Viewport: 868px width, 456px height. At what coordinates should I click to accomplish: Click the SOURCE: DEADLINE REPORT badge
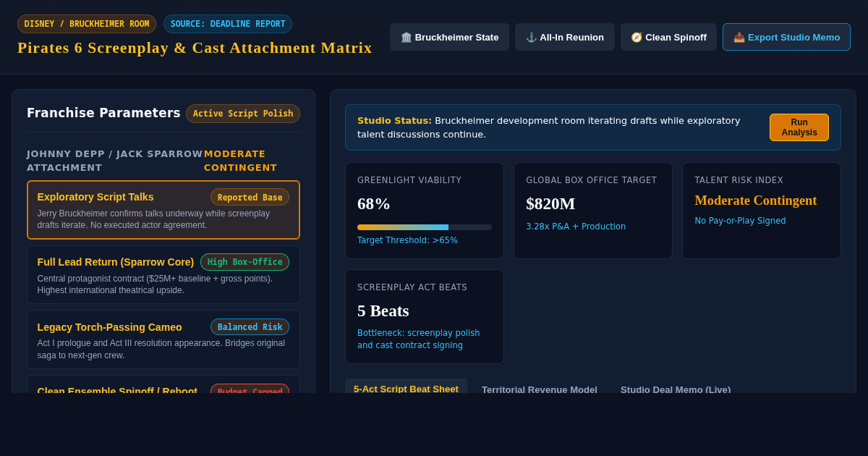(228, 24)
